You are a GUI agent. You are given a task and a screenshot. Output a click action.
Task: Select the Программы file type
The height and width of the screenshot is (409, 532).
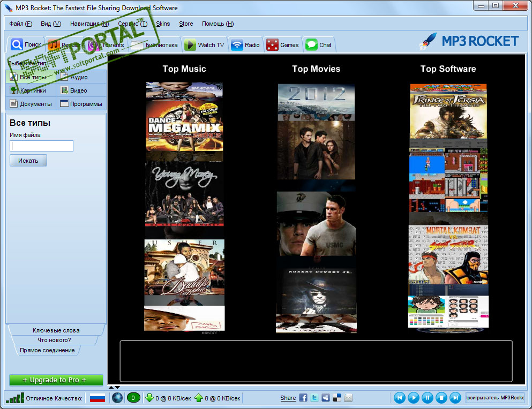(81, 104)
